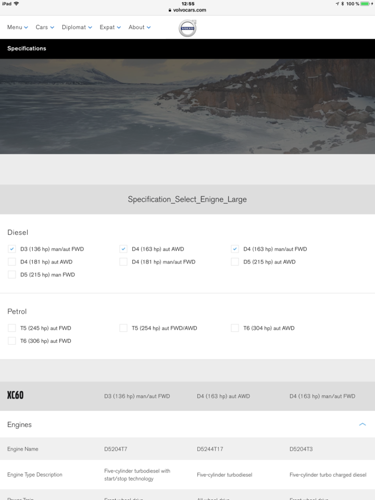Tick D4 (181 hp) aut AWD option

[x=12, y=262]
